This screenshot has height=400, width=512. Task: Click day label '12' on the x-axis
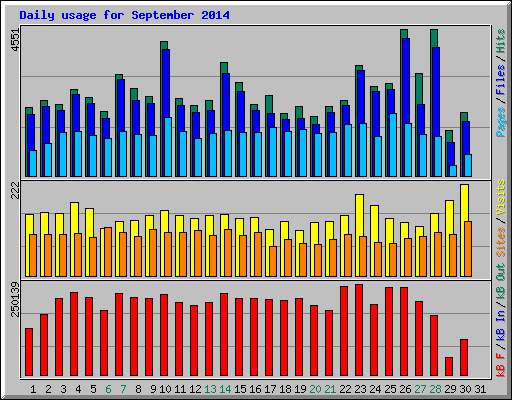point(195,389)
